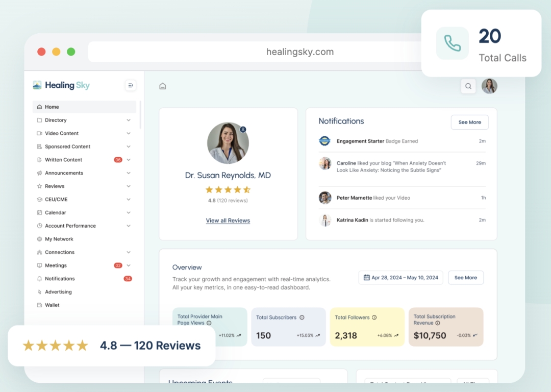Viewport: 551px width, 392px height.
Task: Click the Engagement Starter badge icon
Action: click(325, 141)
